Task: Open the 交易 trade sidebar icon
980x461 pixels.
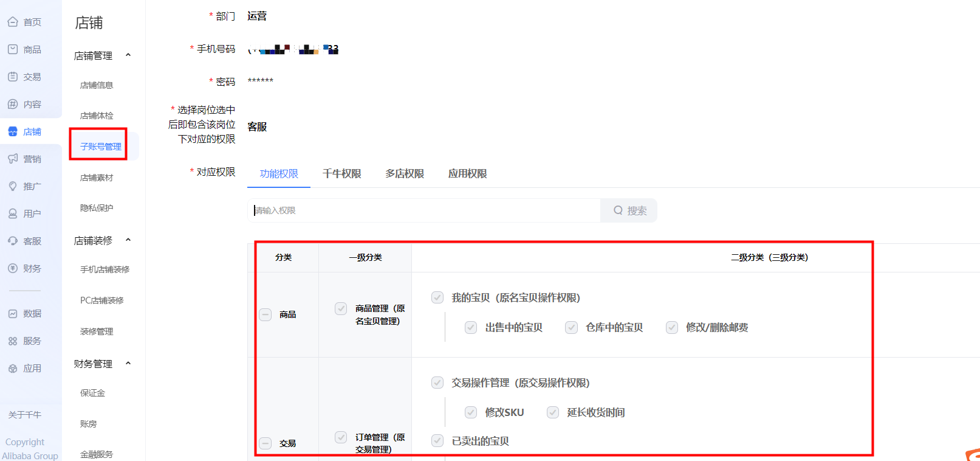Action: pyautogui.click(x=13, y=77)
